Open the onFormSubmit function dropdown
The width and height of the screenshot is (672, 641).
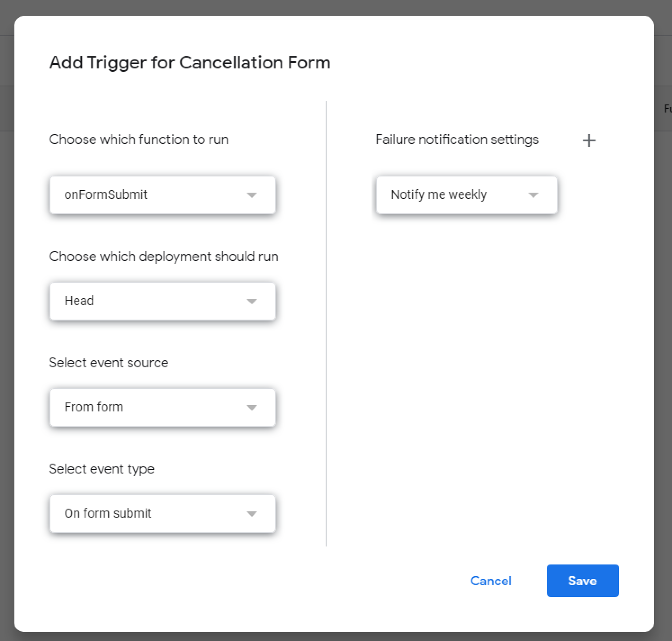pos(162,195)
